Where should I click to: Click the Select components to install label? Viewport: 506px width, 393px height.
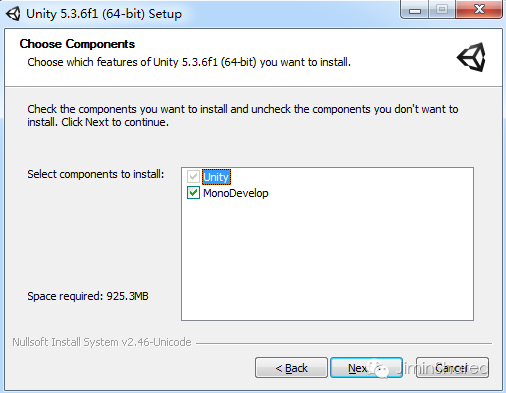click(96, 174)
